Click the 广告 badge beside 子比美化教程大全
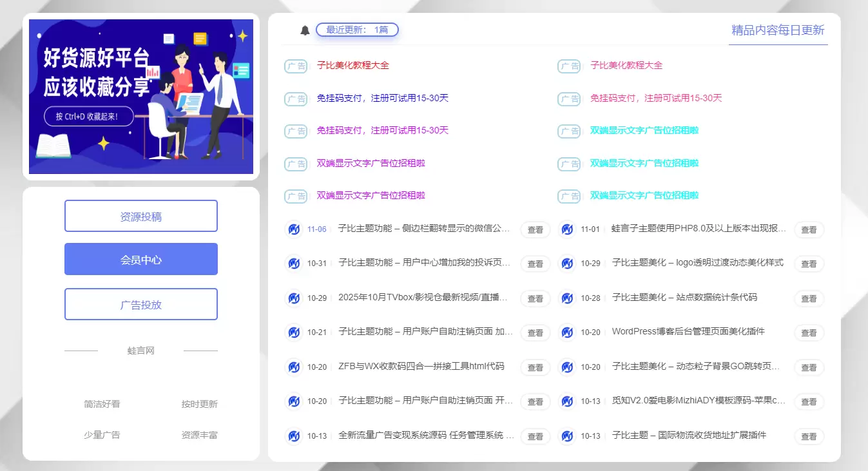The width and height of the screenshot is (868, 471). [296, 66]
